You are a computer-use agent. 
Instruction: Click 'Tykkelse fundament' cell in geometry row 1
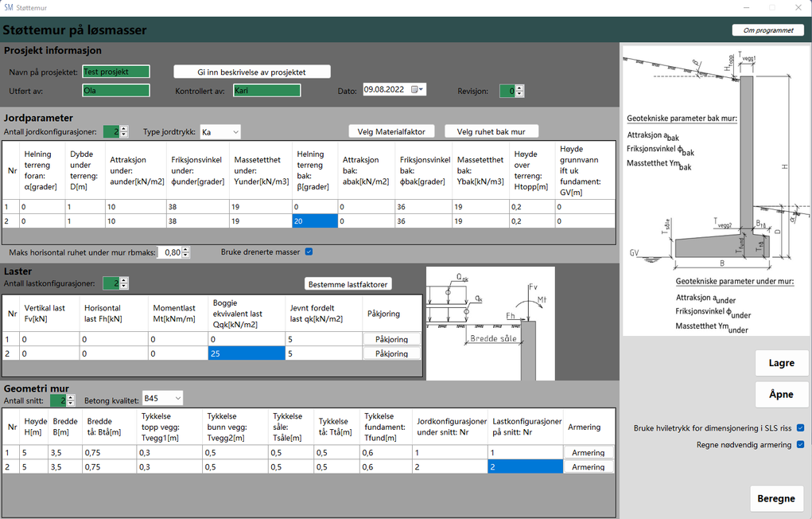coord(386,453)
